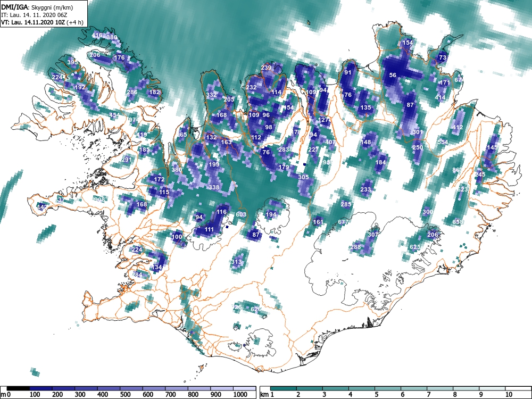Screen dimensions: 532x399
Task: Pick the meter legend swatch labeled 1000
Action: tap(245, 388)
